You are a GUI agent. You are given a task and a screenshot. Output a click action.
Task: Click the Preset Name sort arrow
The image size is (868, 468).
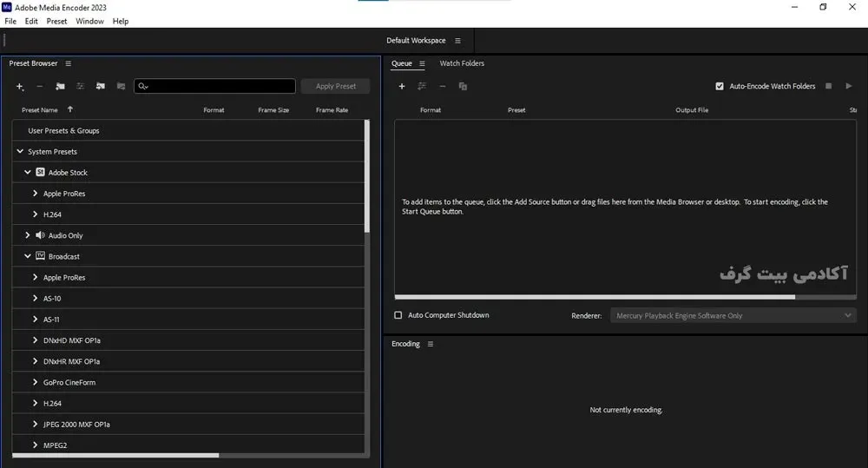[x=69, y=109]
